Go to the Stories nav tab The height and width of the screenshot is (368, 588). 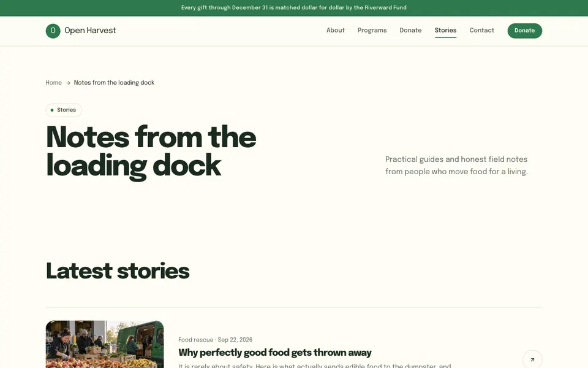[x=445, y=31]
